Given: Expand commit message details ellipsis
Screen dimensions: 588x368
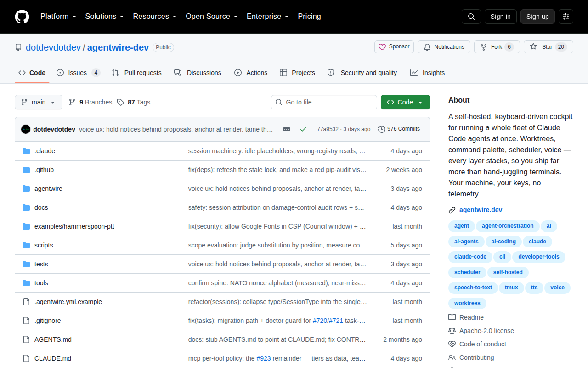Looking at the screenshot, I should (287, 129).
